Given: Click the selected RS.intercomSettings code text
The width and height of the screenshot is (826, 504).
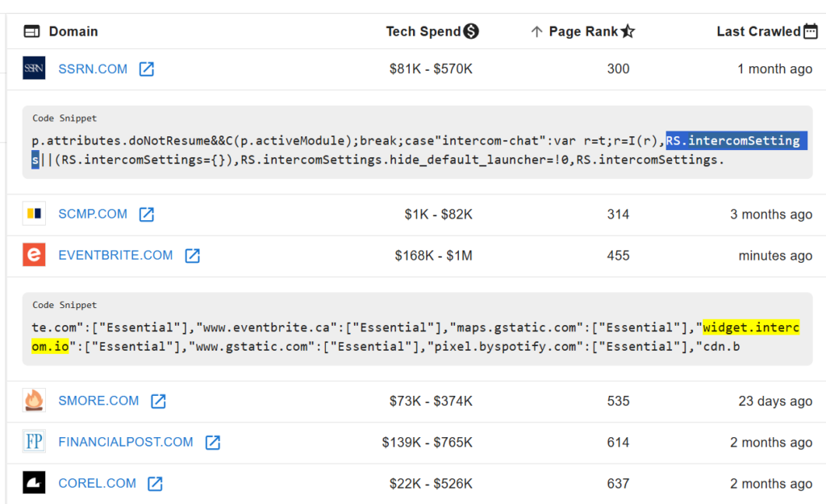Looking at the screenshot, I should 732,141.
